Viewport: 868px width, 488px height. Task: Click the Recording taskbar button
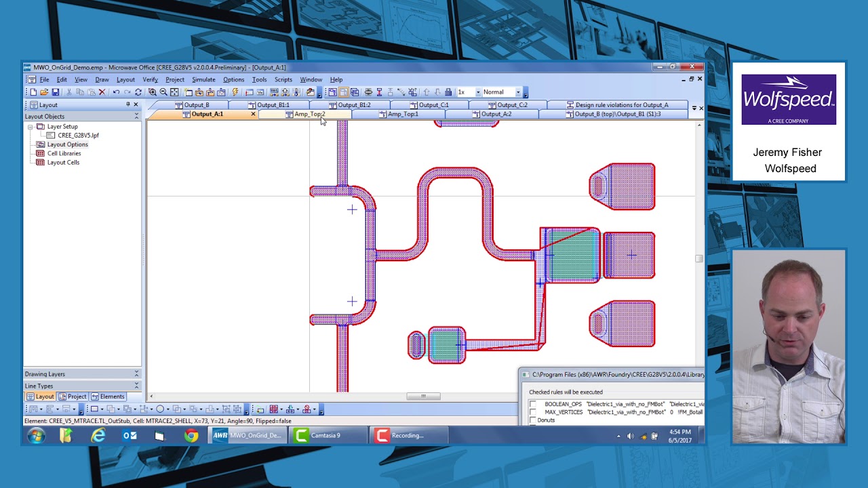point(410,435)
